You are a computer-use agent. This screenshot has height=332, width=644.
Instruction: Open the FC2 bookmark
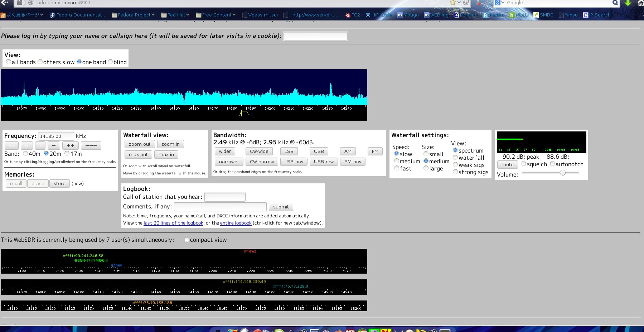pos(353,15)
